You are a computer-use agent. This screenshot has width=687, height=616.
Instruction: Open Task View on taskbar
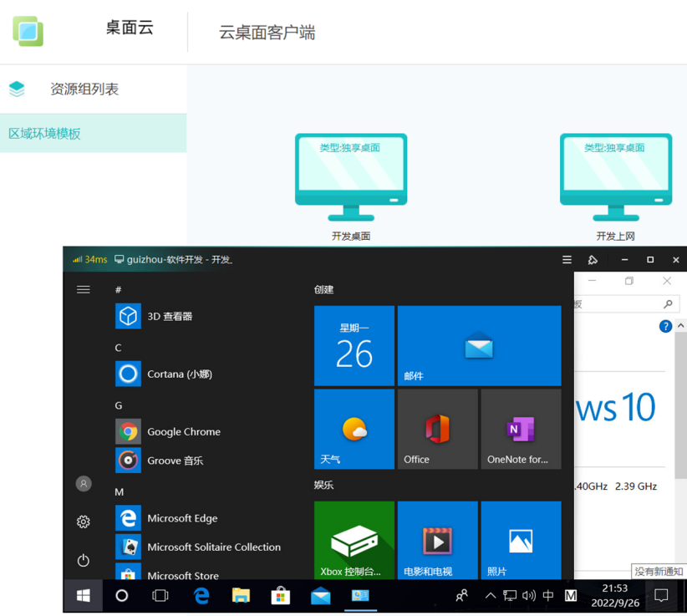tap(160, 595)
